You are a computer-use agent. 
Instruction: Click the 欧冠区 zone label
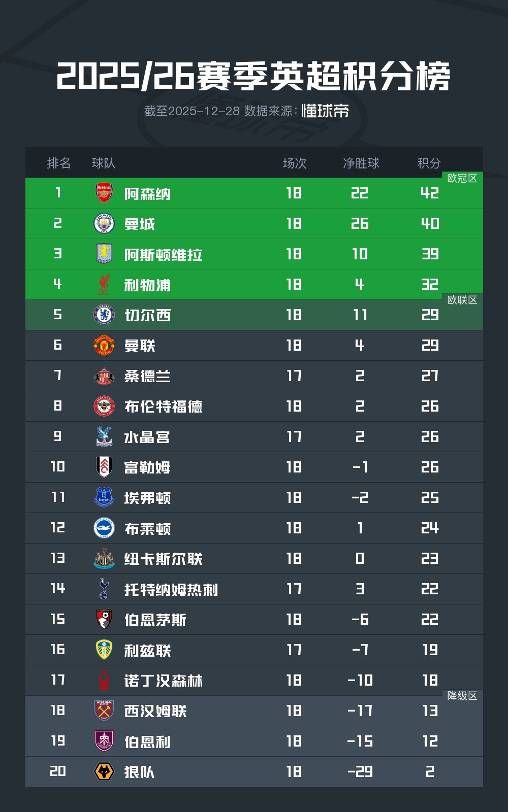[462, 178]
